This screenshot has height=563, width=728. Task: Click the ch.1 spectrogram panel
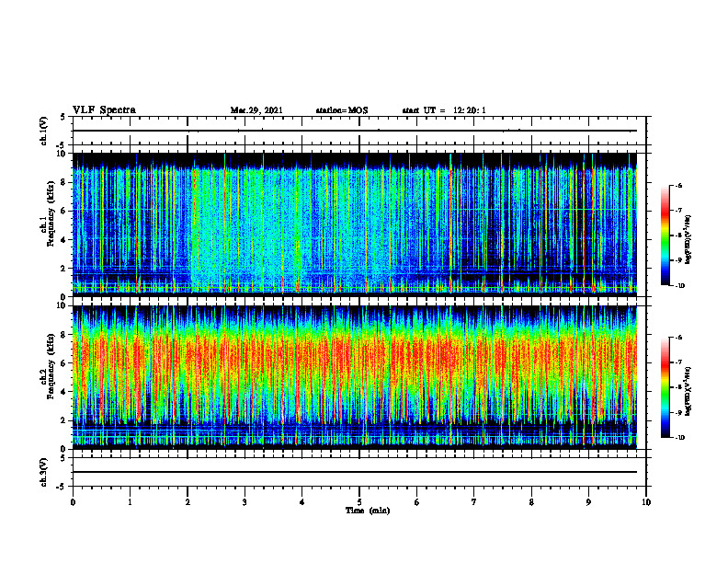(x=355, y=224)
